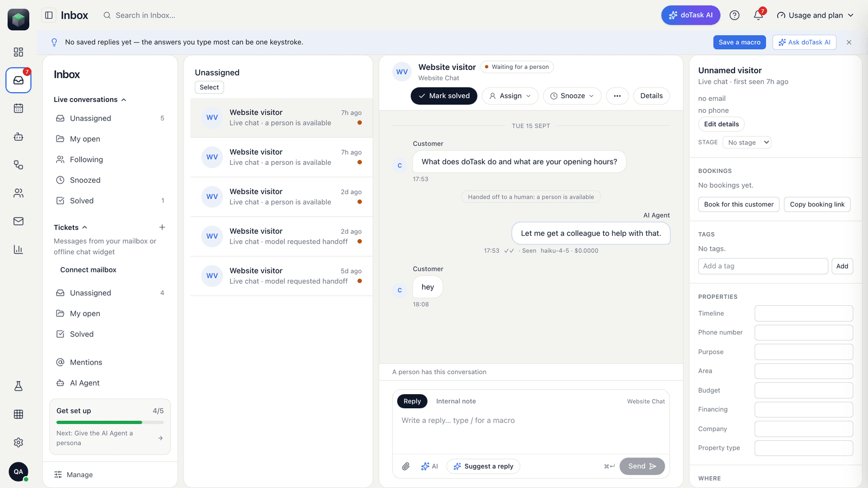Click the Get set up progress bar
Screen dimensions: 868x488
click(x=110, y=422)
